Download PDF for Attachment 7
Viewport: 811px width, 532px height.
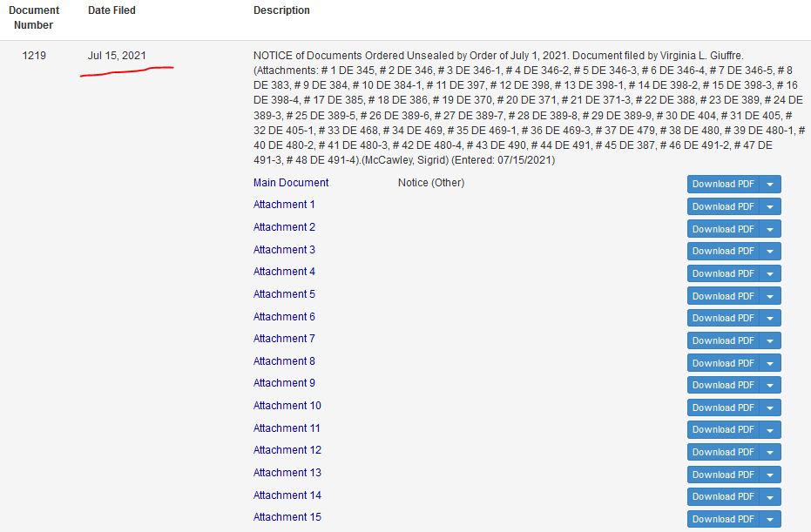[x=723, y=340]
